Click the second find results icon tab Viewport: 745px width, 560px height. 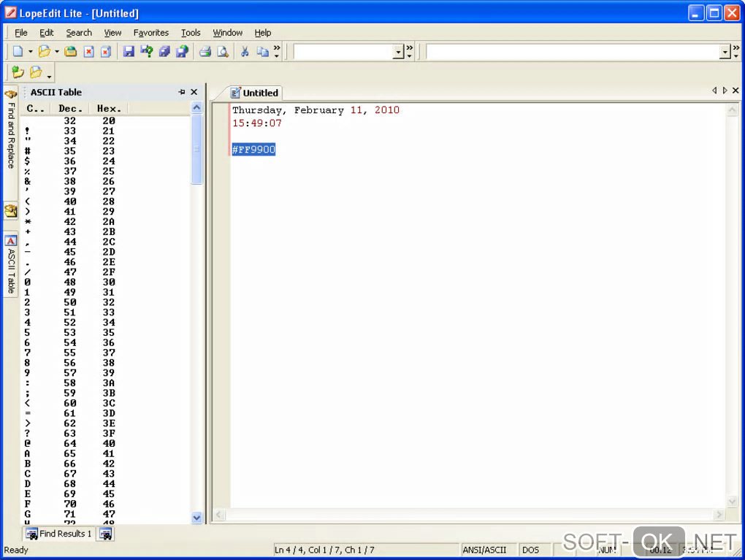(105, 534)
